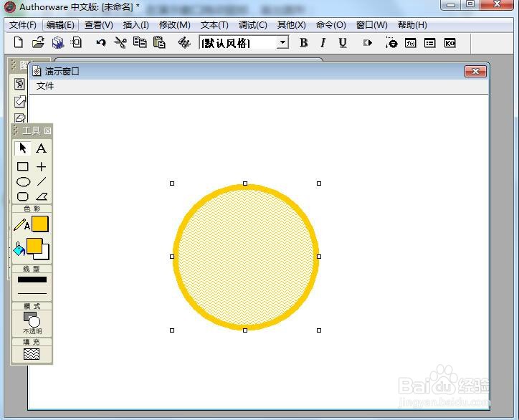Open the 调试(C) menu

point(253,25)
